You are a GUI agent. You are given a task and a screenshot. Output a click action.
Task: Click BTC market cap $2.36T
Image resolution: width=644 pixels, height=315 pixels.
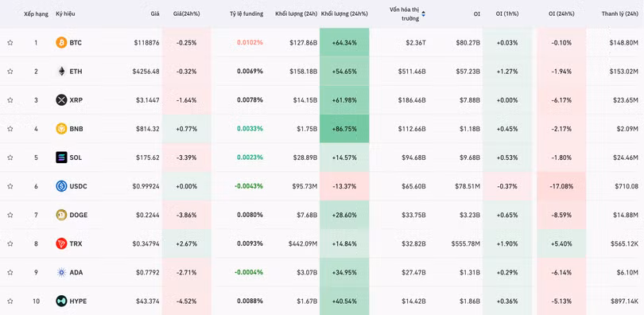point(415,42)
